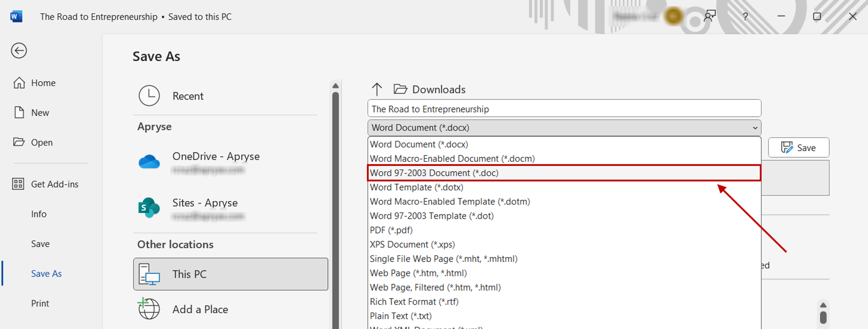Click the Add a Place globe icon
This screenshot has height=329, width=868.
149,309
